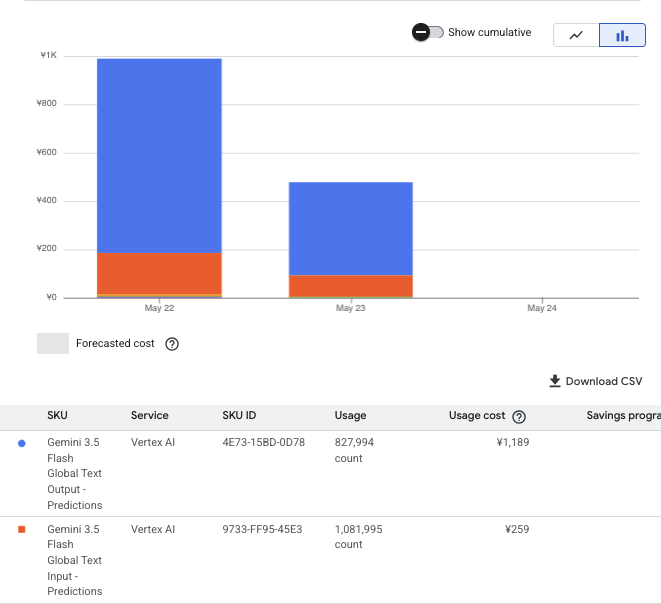Click the Forecasted cost gray swatch
The width and height of the screenshot is (661, 604).
point(53,344)
